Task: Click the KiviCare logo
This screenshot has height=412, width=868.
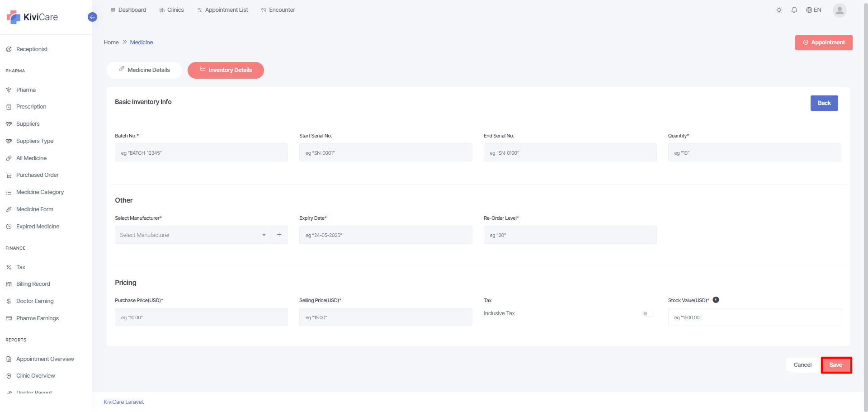Action: click(33, 17)
